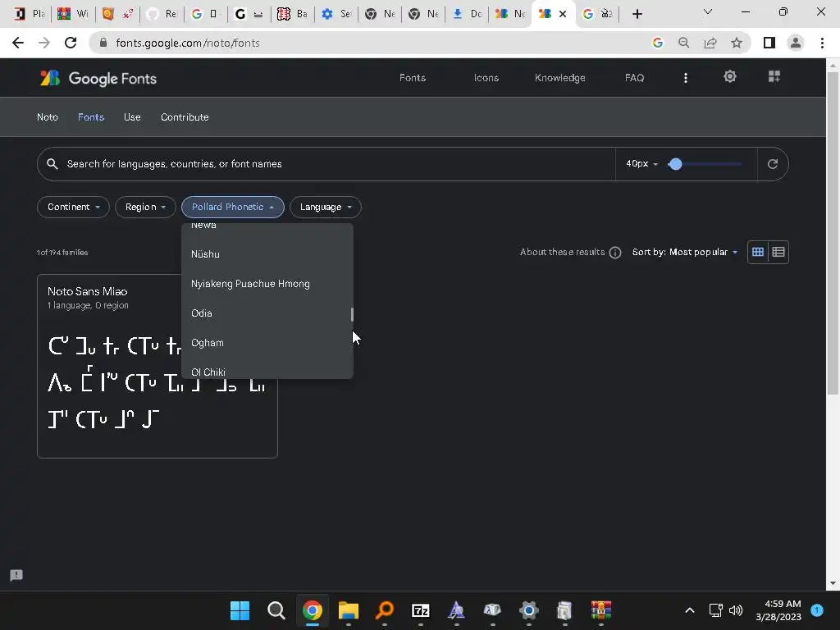Image resolution: width=840 pixels, height=630 pixels.
Task: Bookmark this page with the star icon
Action: click(737, 43)
